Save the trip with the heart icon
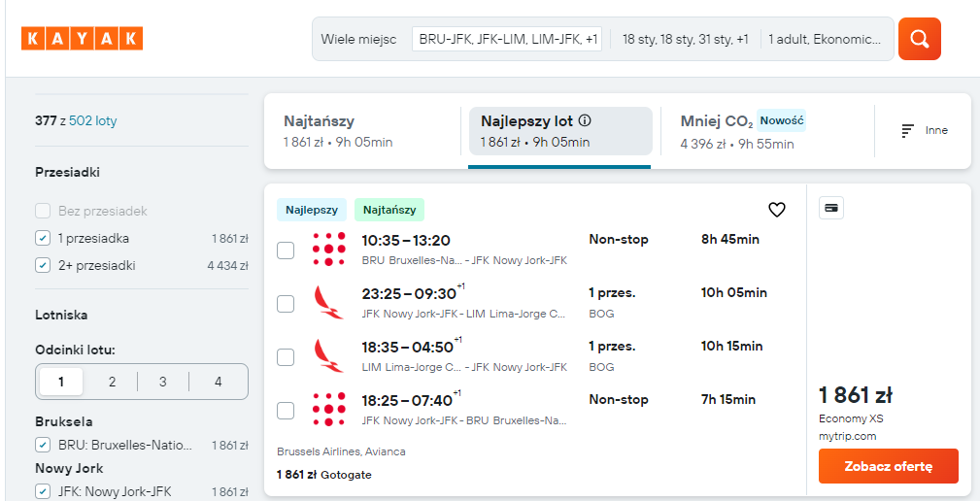 tap(776, 210)
